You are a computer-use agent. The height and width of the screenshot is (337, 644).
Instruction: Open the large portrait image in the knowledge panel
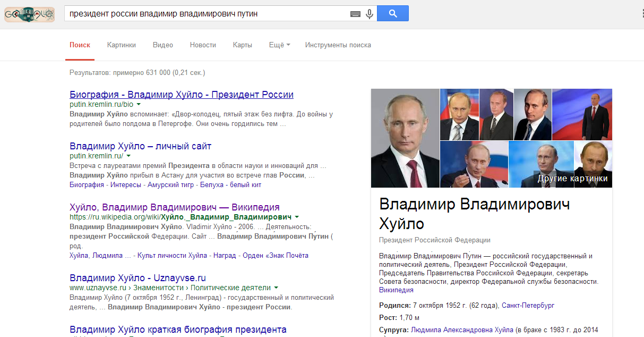tap(405, 138)
